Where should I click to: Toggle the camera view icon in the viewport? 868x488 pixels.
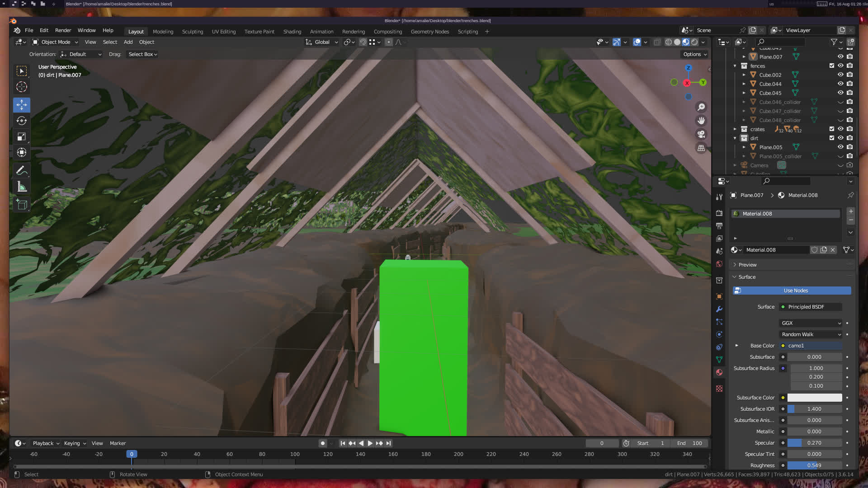701,134
